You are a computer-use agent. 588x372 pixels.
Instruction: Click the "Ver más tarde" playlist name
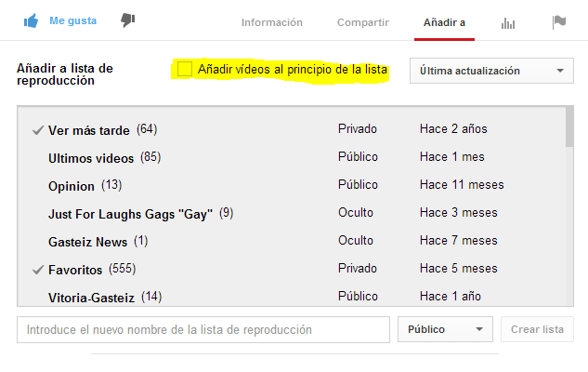coord(89,130)
